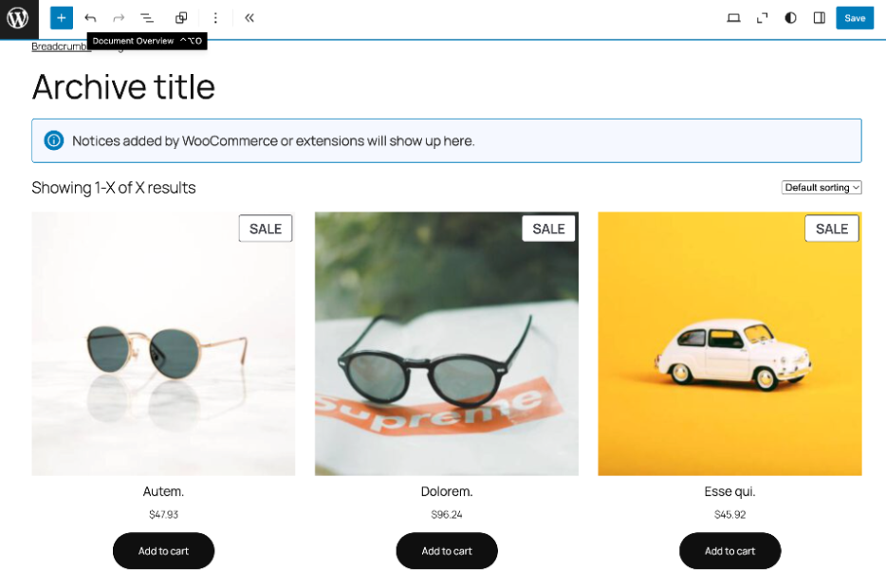Open the Default sorting dropdown
The height and width of the screenshot is (588, 886).
pyautogui.click(x=821, y=187)
